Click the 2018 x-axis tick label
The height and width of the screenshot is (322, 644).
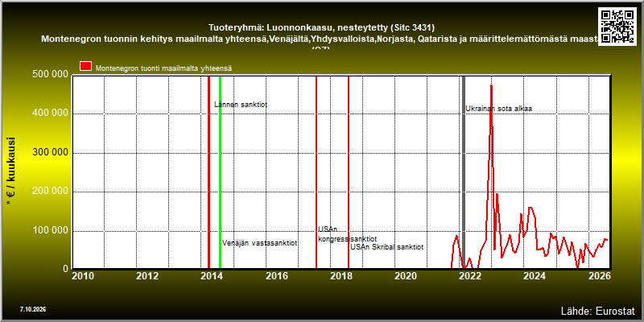[x=341, y=276]
